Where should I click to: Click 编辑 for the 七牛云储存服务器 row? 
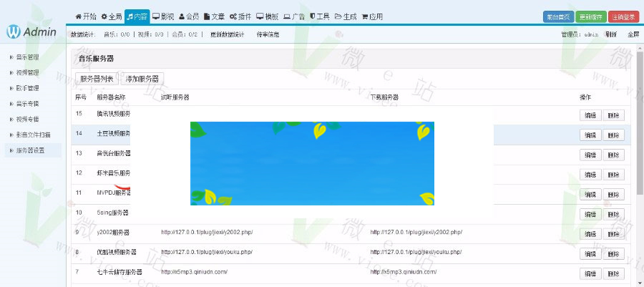[x=590, y=273]
